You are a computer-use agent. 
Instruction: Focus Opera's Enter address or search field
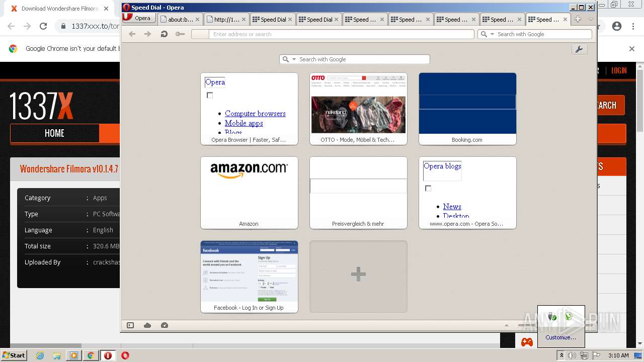[x=333, y=34]
